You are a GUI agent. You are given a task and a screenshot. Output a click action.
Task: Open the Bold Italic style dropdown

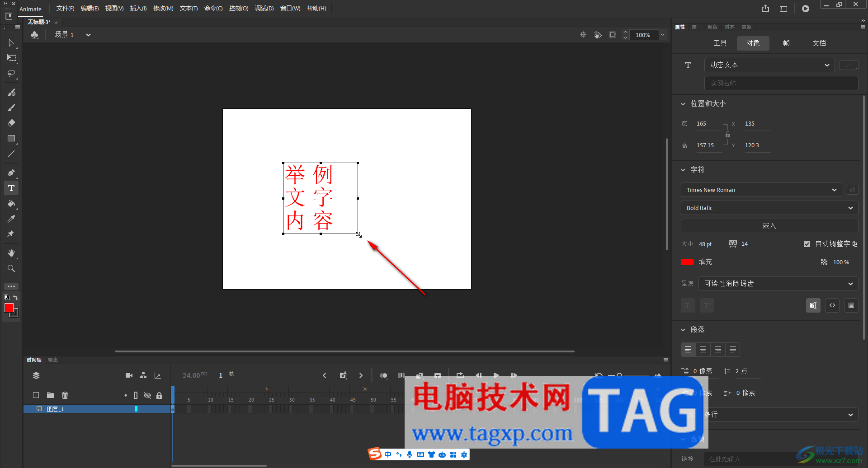click(x=769, y=208)
